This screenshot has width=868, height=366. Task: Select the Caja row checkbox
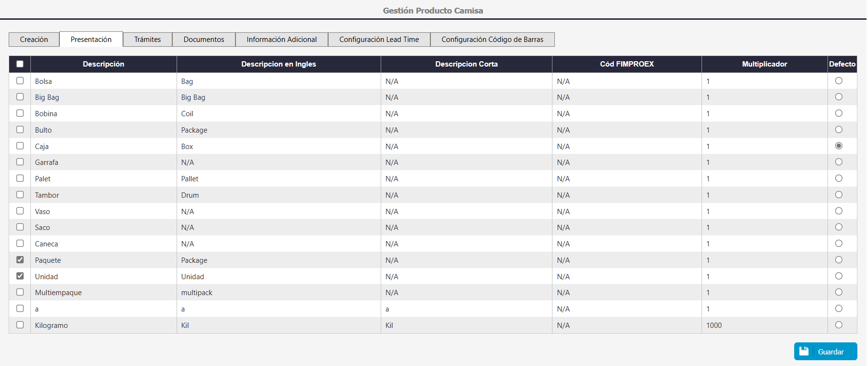coord(20,146)
